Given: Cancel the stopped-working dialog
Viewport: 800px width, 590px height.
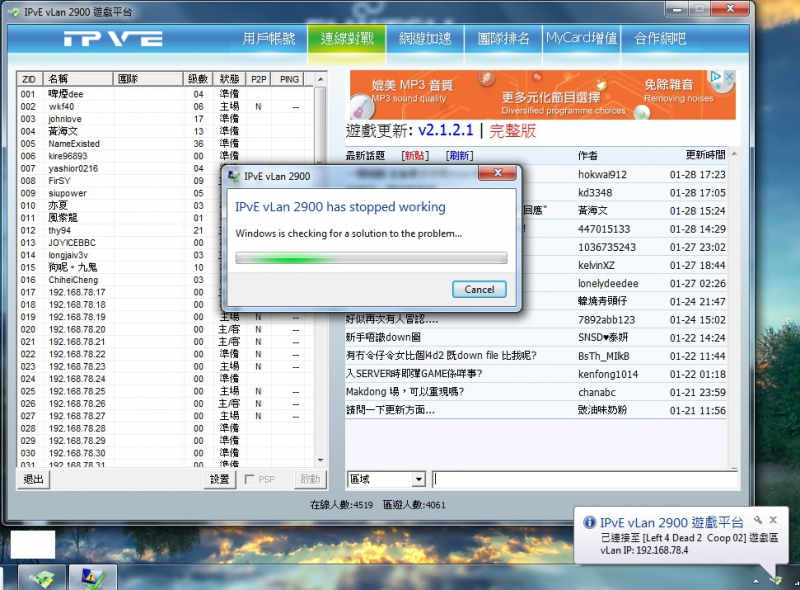Looking at the screenshot, I should click(x=479, y=289).
